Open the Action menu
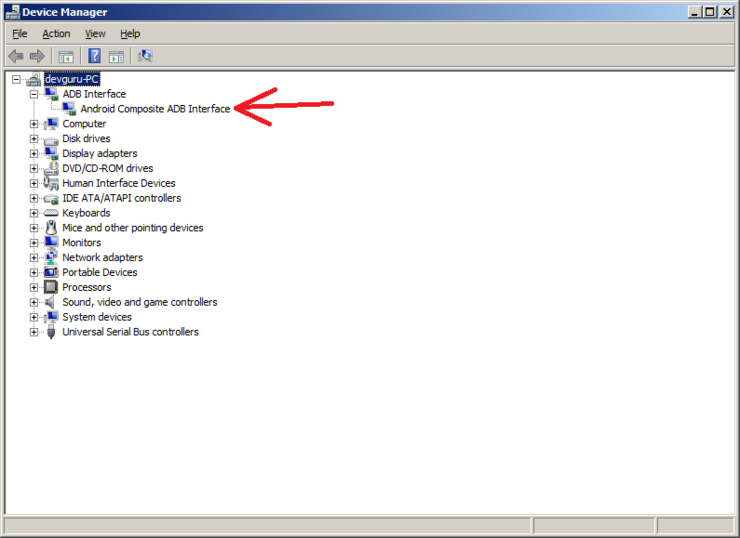Image resolution: width=740 pixels, height=538 pixels. pyautogui.click(x=56, y=34)
